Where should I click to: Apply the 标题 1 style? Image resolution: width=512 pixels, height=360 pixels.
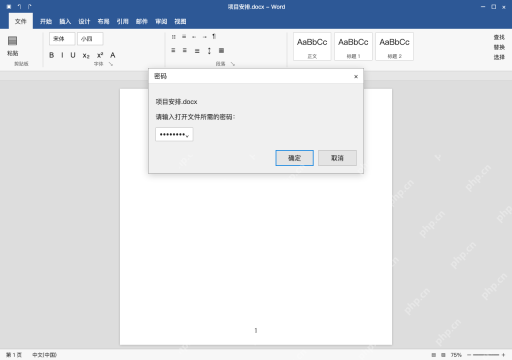[353, 46]
